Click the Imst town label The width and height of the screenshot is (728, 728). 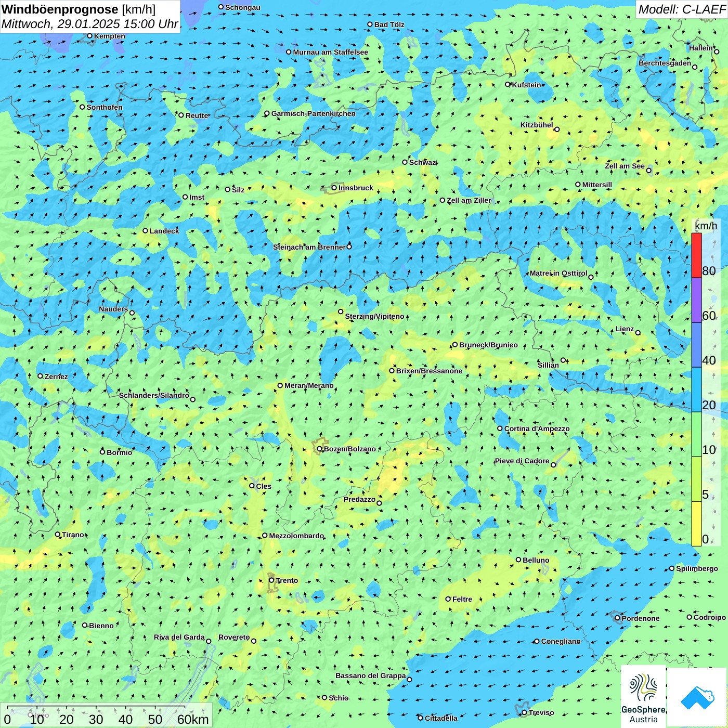coord(197,197)
